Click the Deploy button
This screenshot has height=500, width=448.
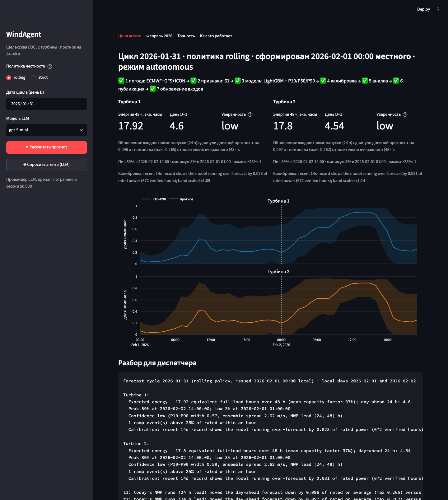(423, 9)
